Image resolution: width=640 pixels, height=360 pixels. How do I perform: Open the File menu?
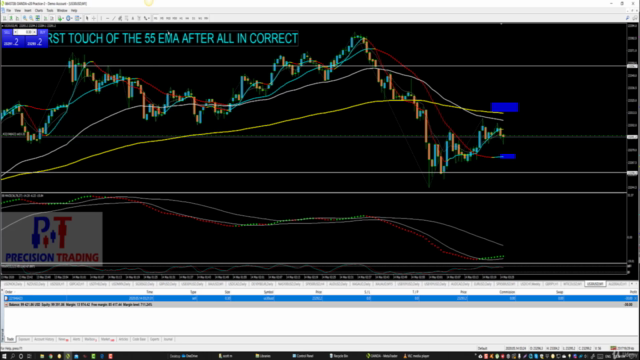(9, 10)
